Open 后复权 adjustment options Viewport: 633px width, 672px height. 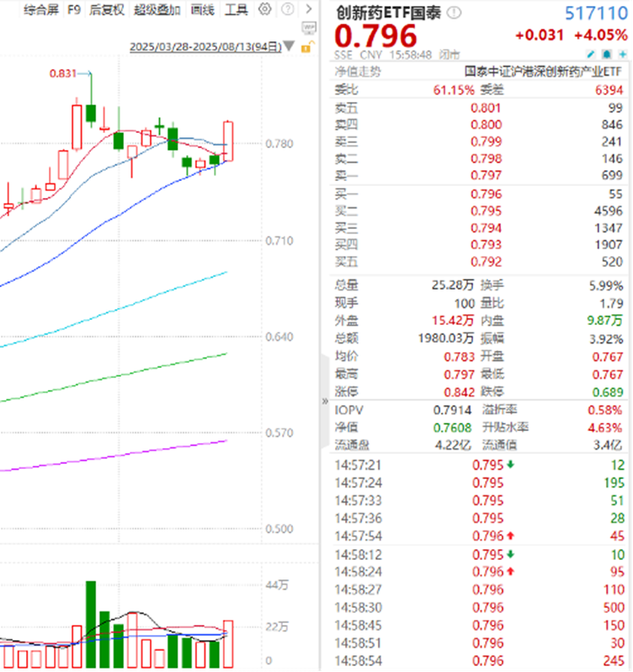[x=106, y=10]
